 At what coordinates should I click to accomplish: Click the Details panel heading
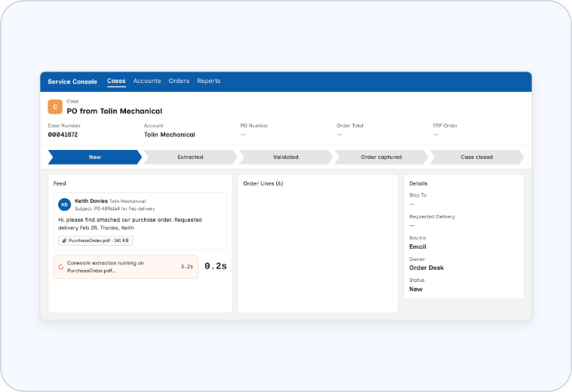418,184
